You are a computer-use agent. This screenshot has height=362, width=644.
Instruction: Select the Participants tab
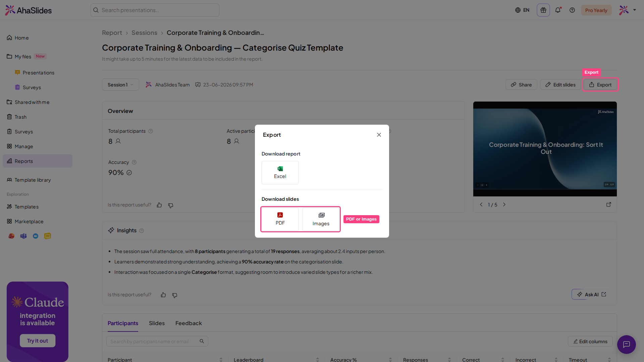point(123,323)
